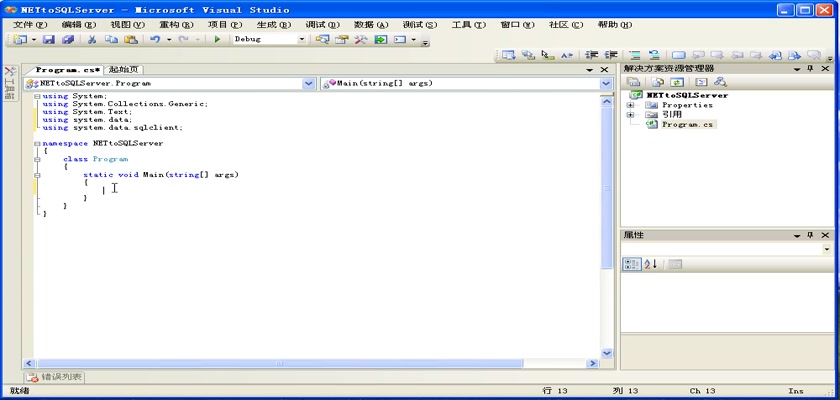840x400 pixels.
Task: Uncomment the selected lines icon
Action: [654, 55]
